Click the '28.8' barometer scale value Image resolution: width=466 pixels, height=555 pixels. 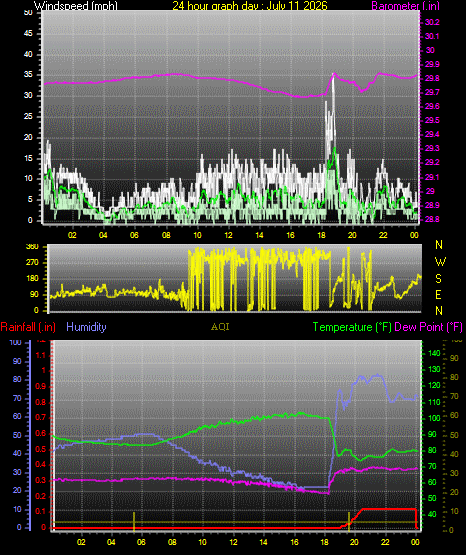432,219
